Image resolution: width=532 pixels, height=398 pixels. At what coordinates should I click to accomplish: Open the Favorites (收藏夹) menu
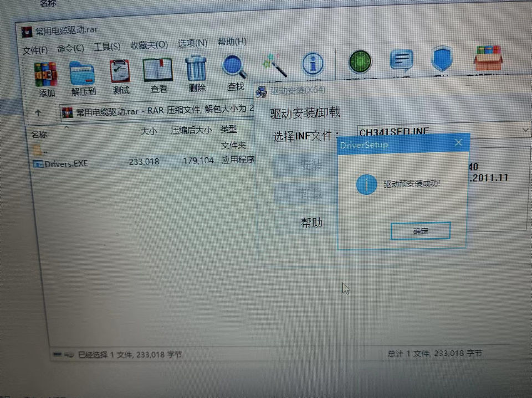tap(149, 45)
